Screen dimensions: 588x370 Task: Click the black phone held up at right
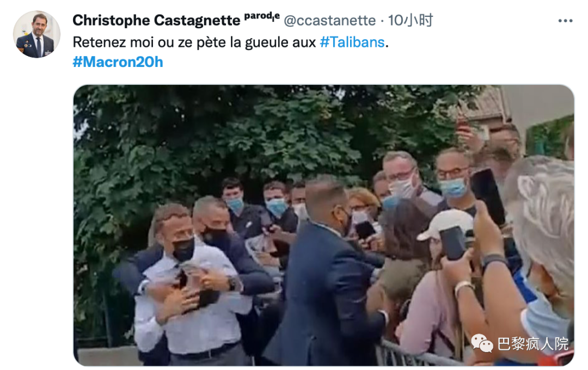(488, 197)
